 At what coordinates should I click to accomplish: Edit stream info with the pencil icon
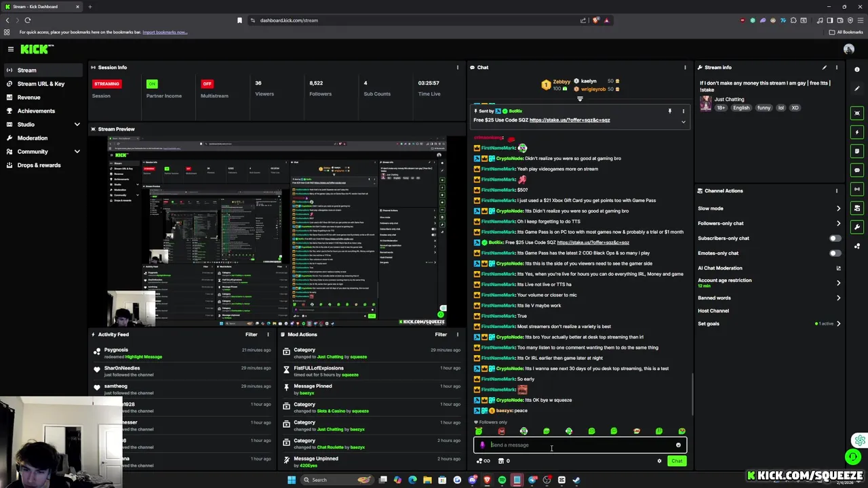click(x=825, y=67)
